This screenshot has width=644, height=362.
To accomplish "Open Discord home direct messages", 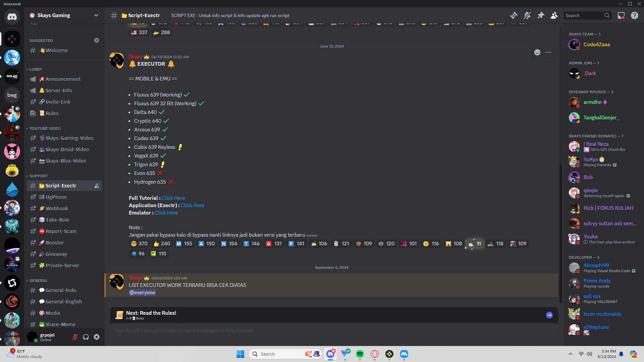I will pyautogui.click(x=12, y=17).
